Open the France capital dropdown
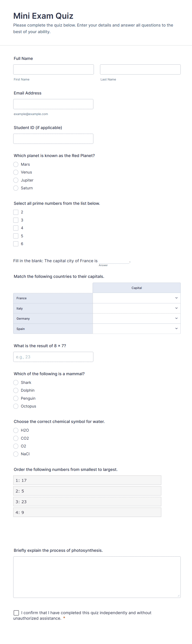Viewport: 192px width, 644px height. coord(136,298)
